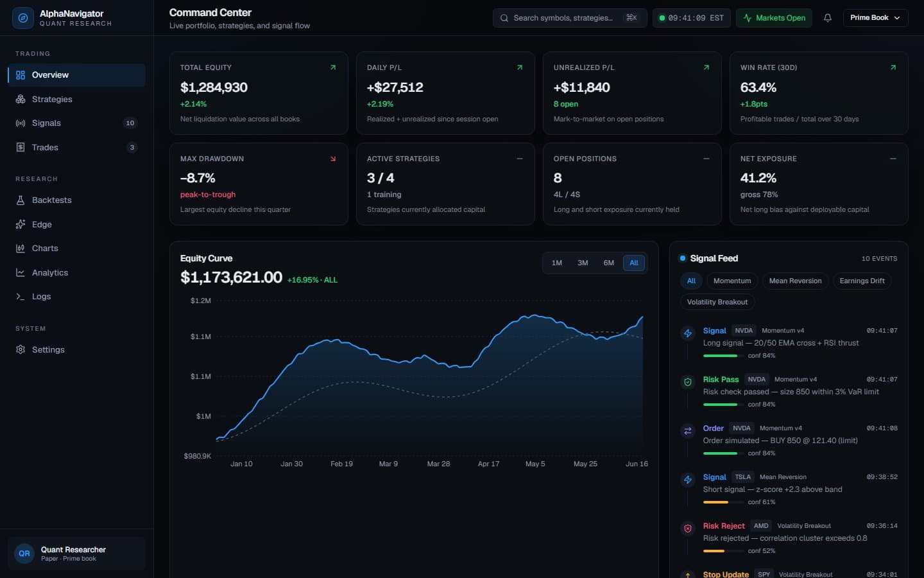Open the Trades page
Image resolution: width=924 pixels, height=578 pixels.
pos(76,148)
